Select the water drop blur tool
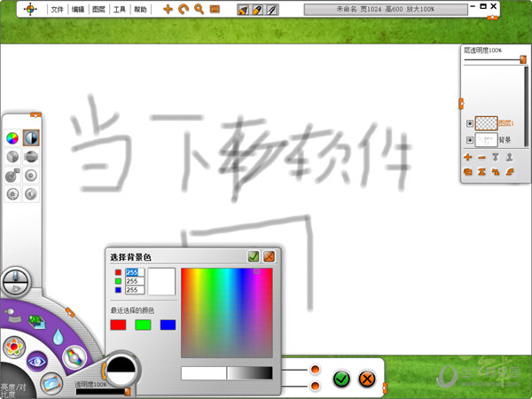The height and width of the screenshot is (399, 532). (58, 336)
